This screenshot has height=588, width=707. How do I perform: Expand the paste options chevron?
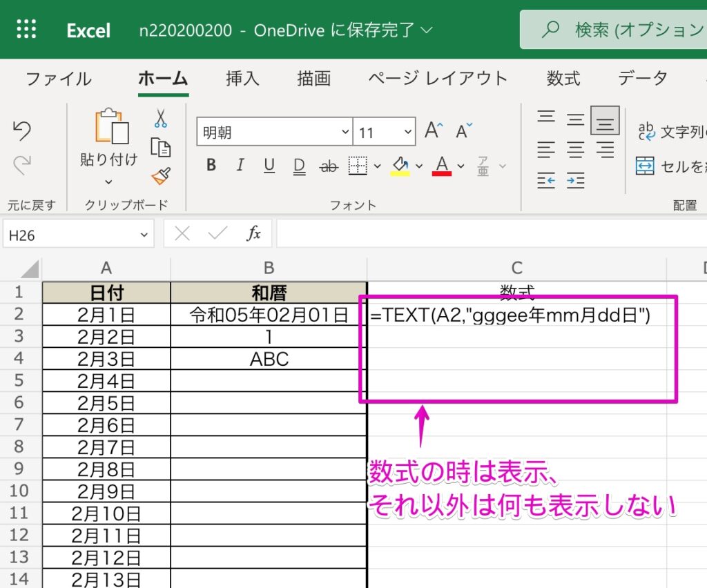click(x=108, y=182)
